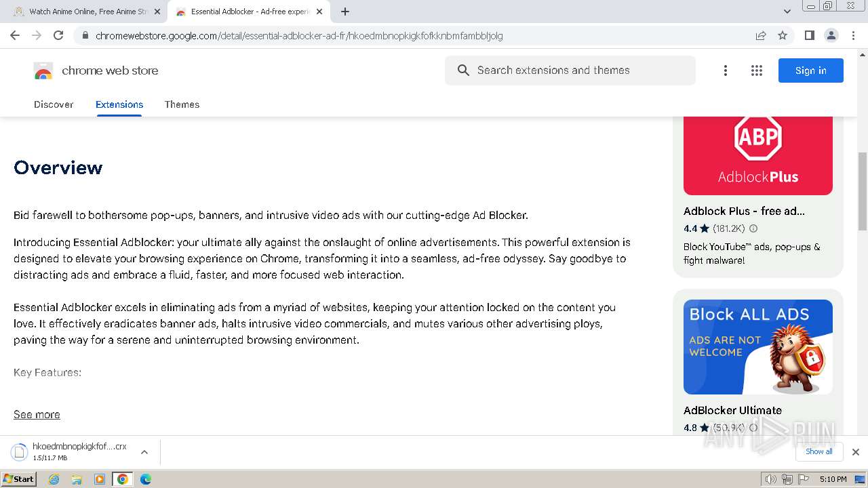868x488 pixels.
Task: Open the Chrome profile avatar
Action: [831, 35]
